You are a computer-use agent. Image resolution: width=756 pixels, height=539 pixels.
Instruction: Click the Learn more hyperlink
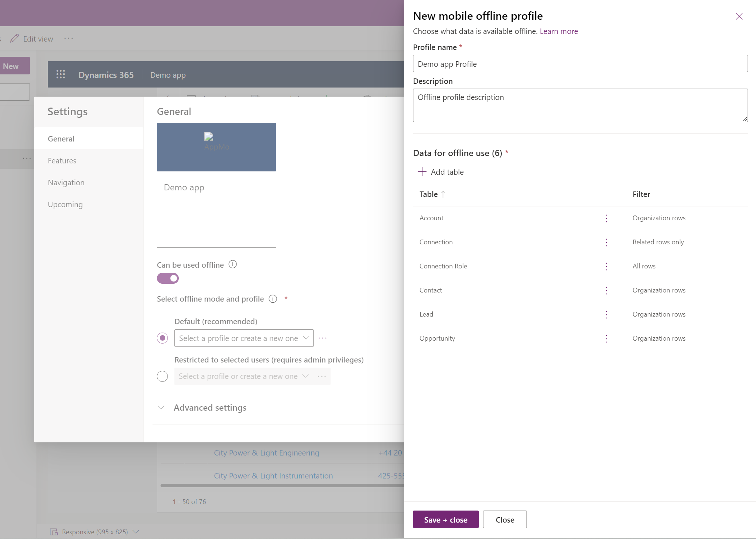558,31
